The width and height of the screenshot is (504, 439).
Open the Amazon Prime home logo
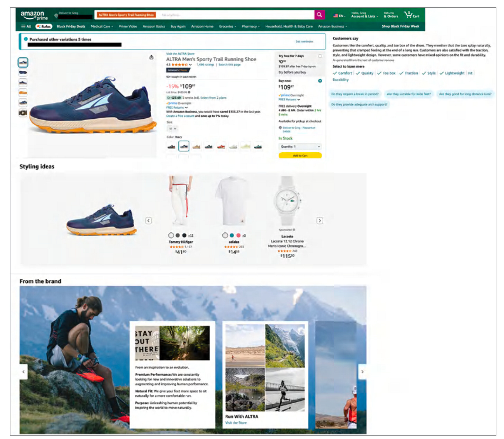click(34, 15)
